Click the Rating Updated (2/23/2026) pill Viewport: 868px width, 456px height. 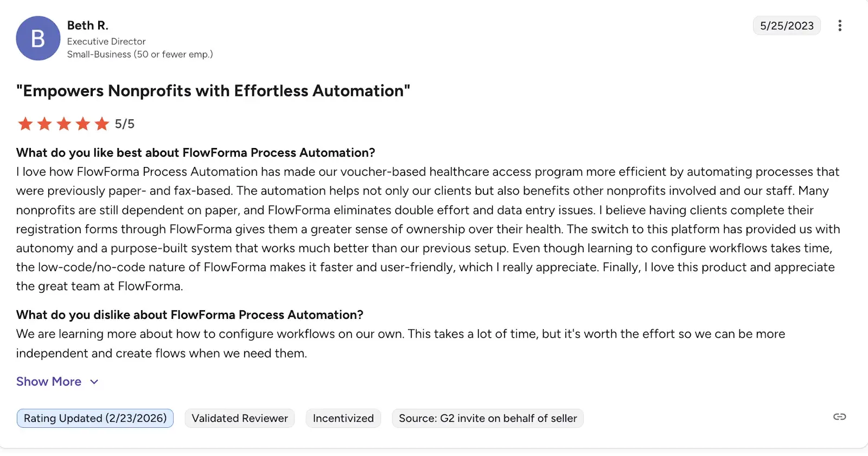pyautogui.click(x=94, y=418)
